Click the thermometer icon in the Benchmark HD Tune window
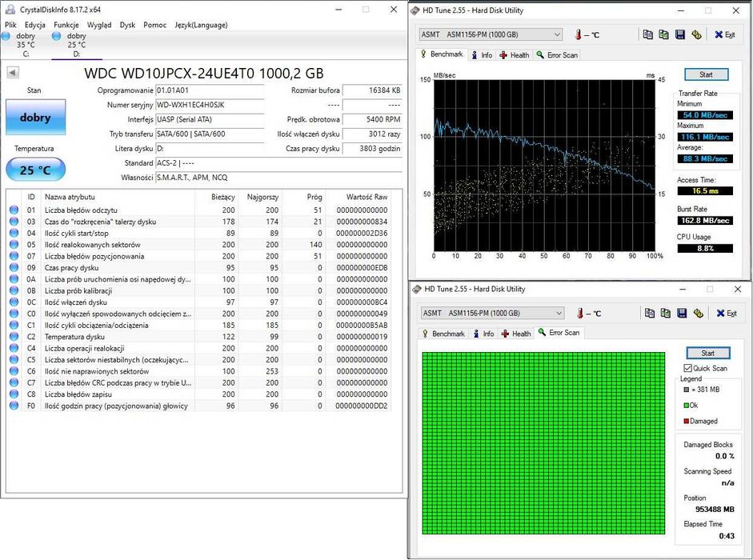Viewport: 753px width, 560px height. point(579,34)
